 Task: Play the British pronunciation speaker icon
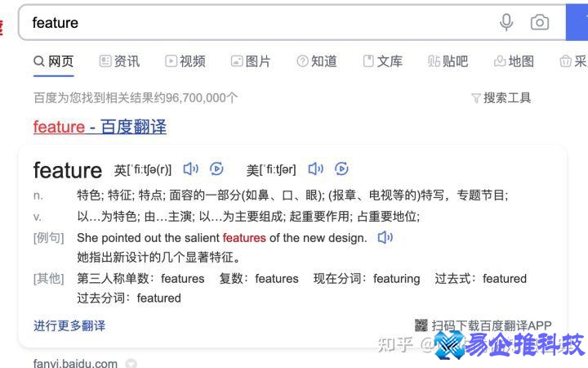pyautogui.click(x=190, y=169)
